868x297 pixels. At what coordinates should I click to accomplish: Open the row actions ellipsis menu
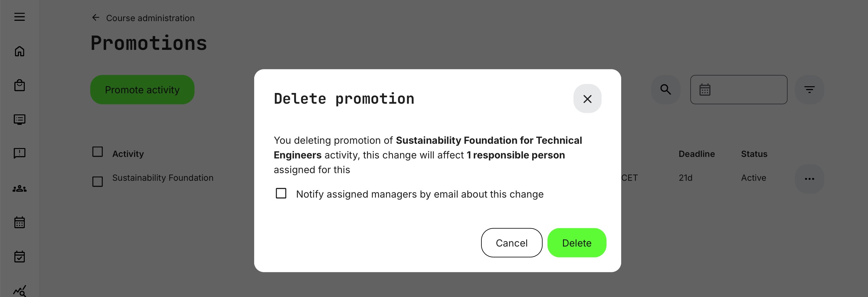click(810, 179)
